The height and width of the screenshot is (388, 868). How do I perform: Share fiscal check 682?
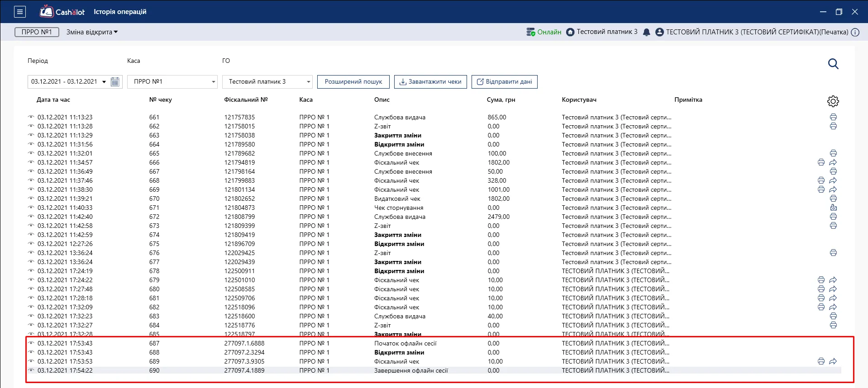(x=833, y=307)
